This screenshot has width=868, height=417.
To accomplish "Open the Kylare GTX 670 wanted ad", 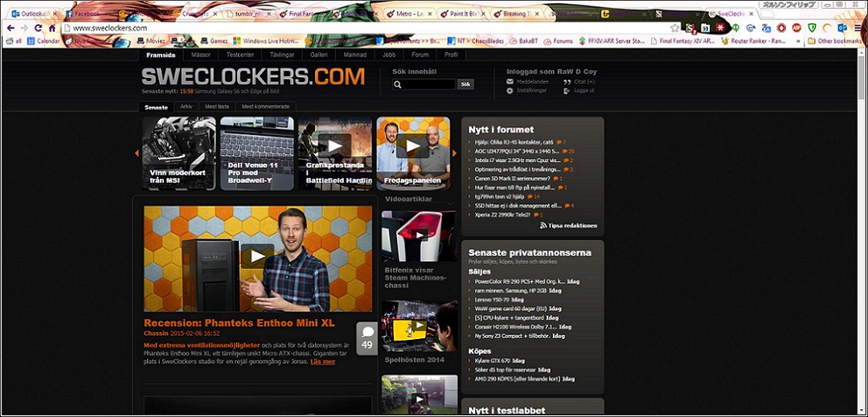I will (493, 361).
